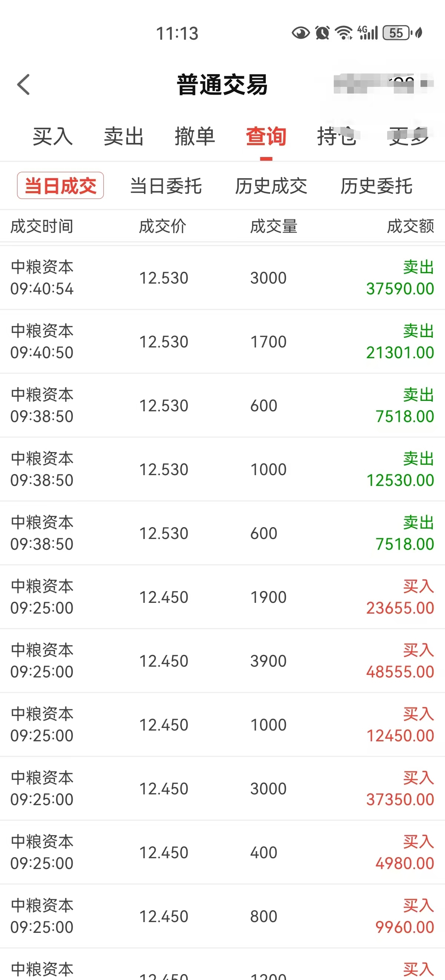Tap the 4G signal strength icon
Screen dimensions: 445x980
tap(368, 33)
